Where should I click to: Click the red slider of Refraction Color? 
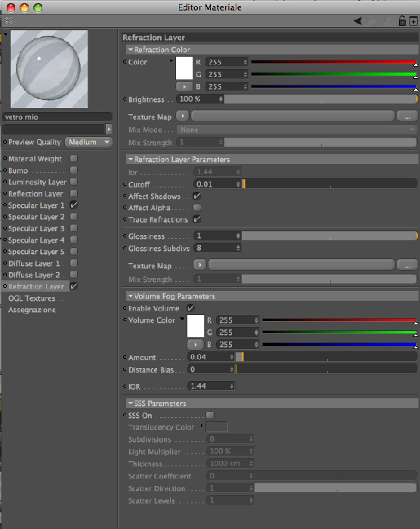[334, 62]
